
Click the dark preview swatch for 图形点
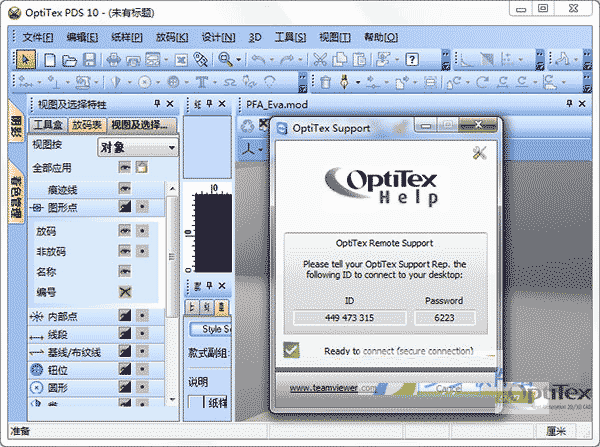125,207
